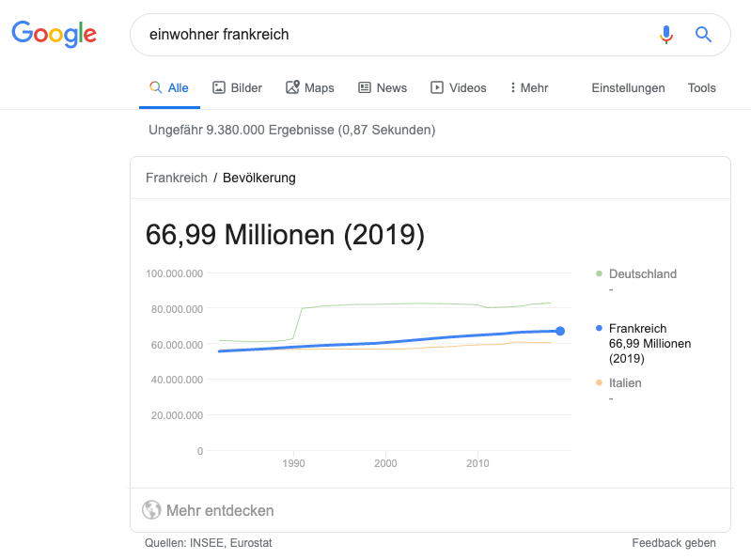Open the Tools options
Image resolution: width=751 pixels, height=560 pixels.
tap(702, 87)
